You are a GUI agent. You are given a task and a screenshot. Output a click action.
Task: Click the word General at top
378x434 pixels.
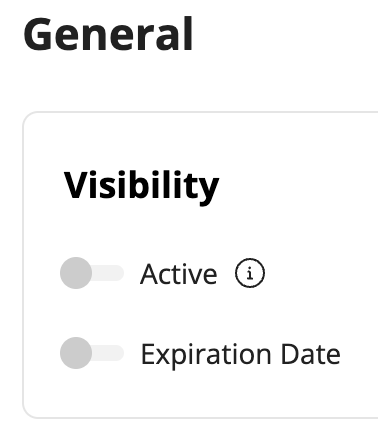point(108,34)
